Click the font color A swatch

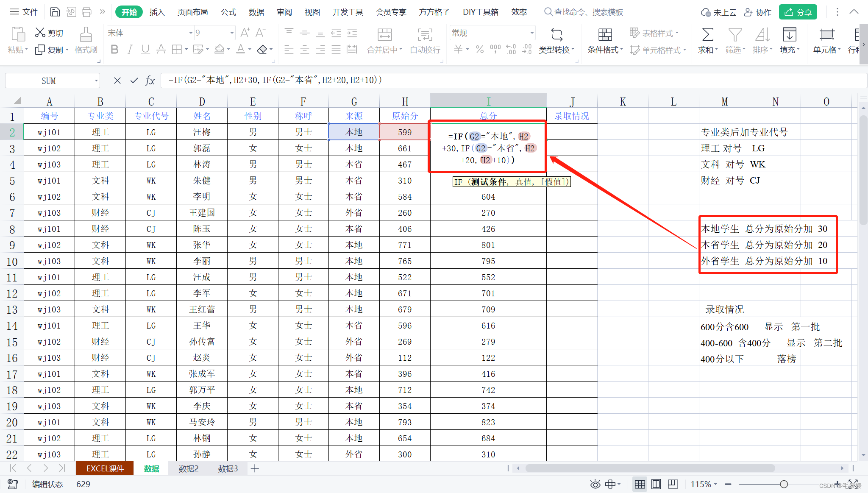point(240,50)
